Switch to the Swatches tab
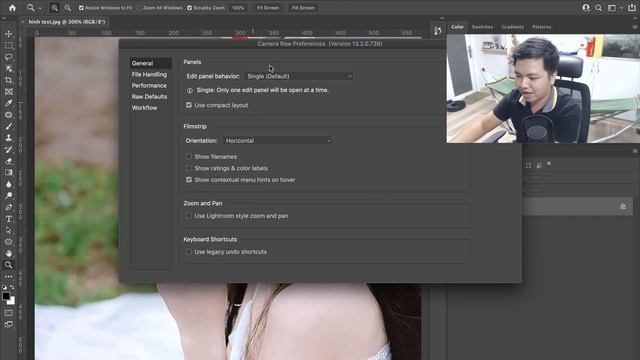Viewport: 640px width, 360px height. point(482,27)
